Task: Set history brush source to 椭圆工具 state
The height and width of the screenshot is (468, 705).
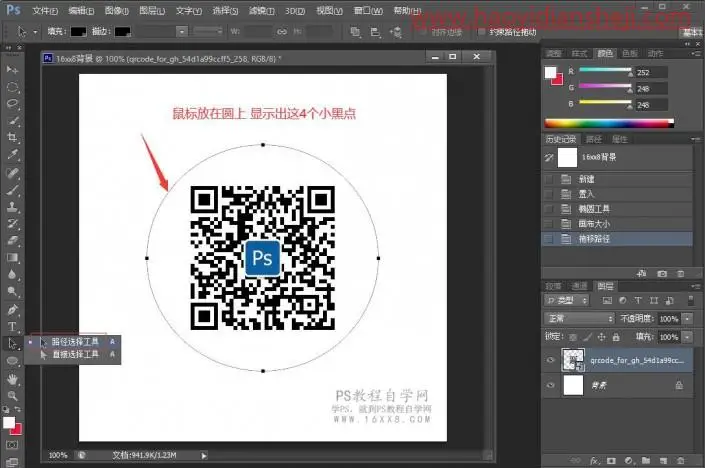Action: (x=549, y=209)
